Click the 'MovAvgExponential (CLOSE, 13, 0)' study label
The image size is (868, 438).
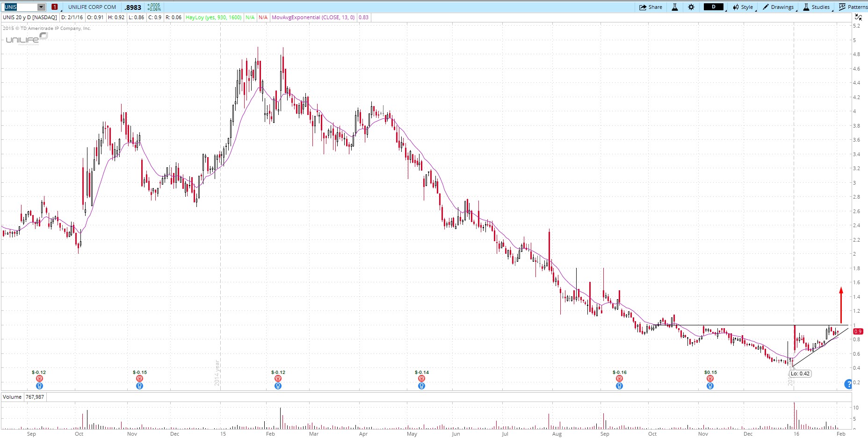tap(313, 17)
